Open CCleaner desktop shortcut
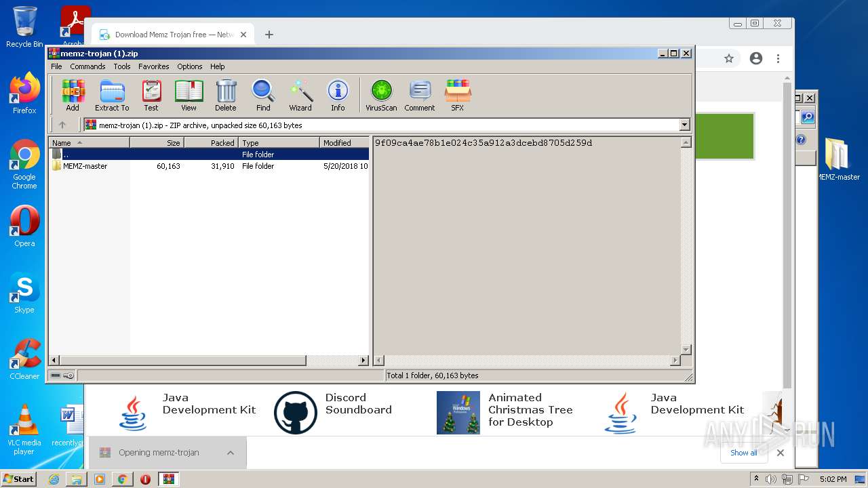The image size is (868, 488). (24, 359)
